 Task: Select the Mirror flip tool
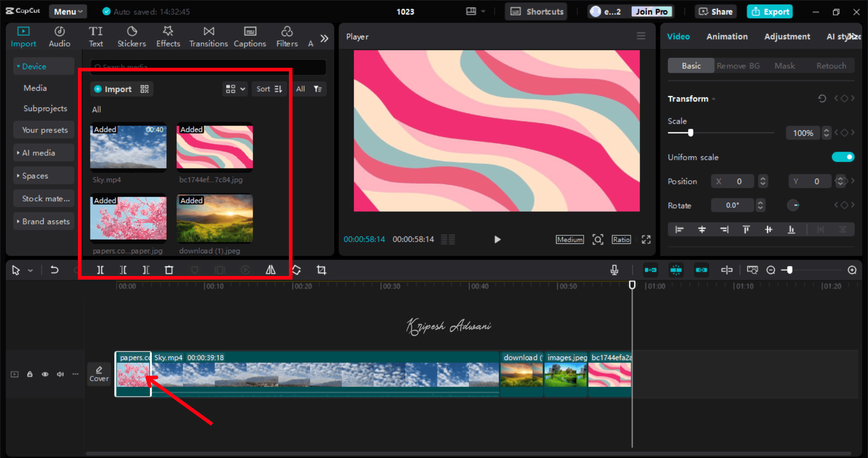pyautogui.click(x=270, y=270)
